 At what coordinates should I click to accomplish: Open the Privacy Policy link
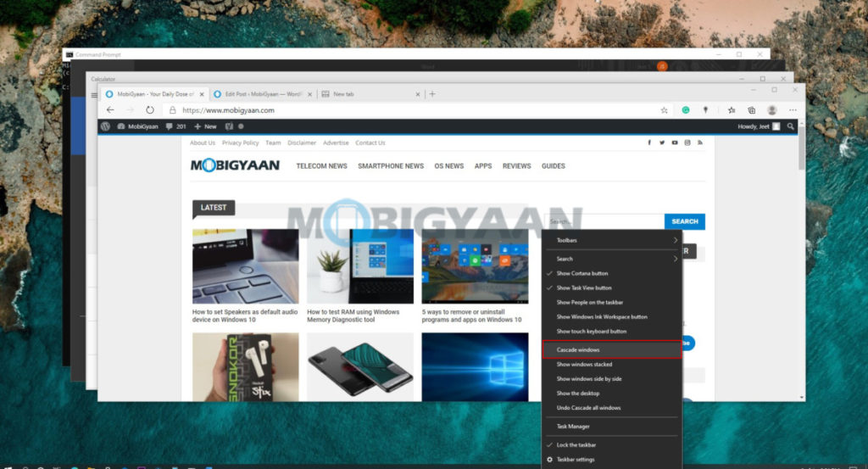[240, 142]
